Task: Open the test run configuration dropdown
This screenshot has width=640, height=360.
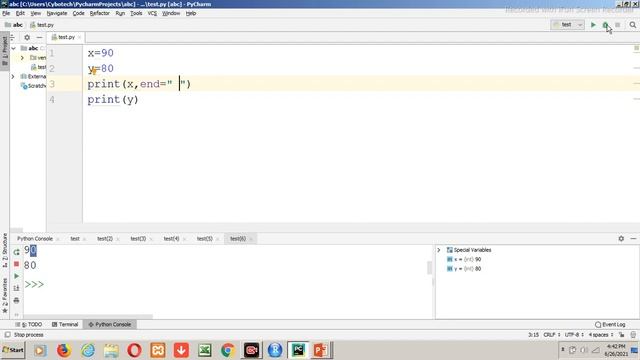Action: (x=567, y=25)
